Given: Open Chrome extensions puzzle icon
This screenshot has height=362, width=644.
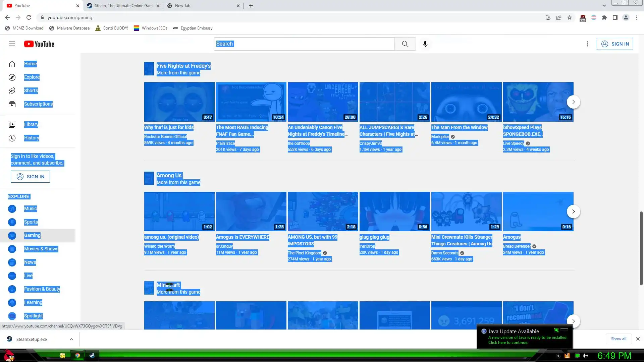Looking at the screenshot, I should 604,17.
